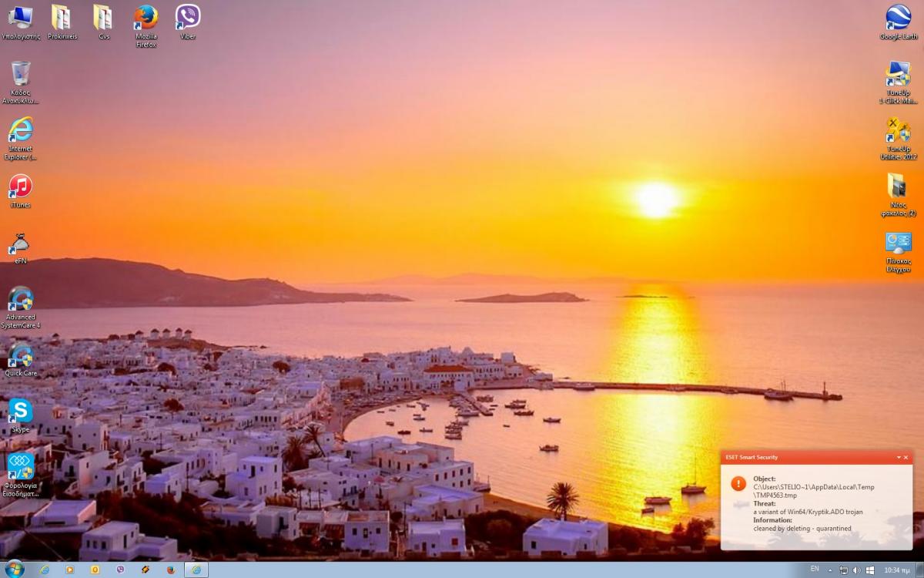Open Firefox from the taskbar
Image resolution: width=924 pixels, height=578 pixels.
point(171,570)
